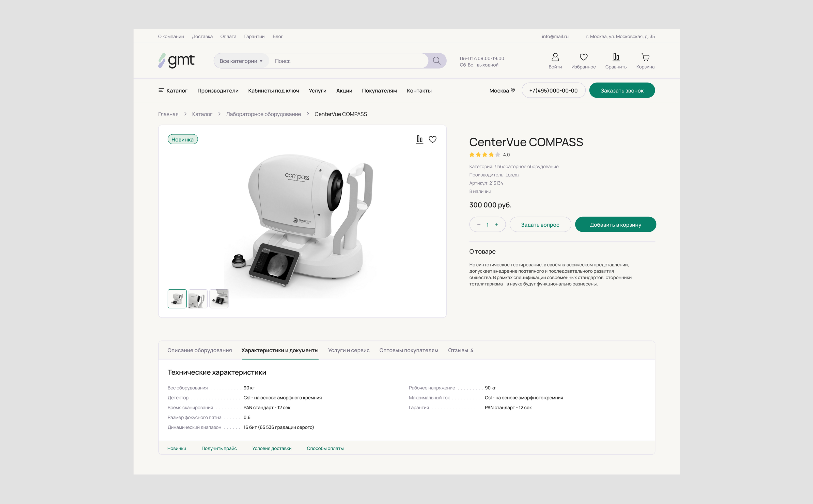Open the Каталог hamburger menu
Screen dimensions: 813x504
click(x=173, y=91)
